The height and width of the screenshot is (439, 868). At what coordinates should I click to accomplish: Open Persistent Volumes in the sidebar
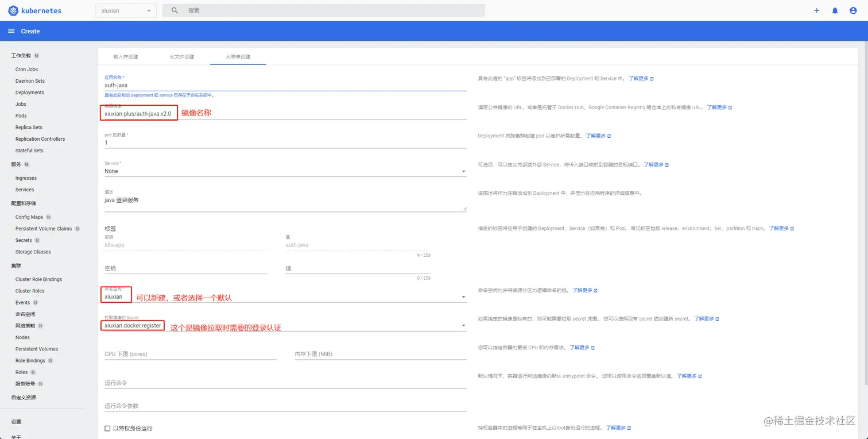tap(37, 349)
